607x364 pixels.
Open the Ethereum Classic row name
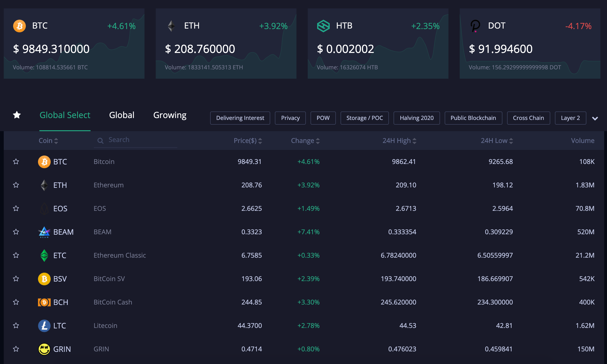point(120,255)
